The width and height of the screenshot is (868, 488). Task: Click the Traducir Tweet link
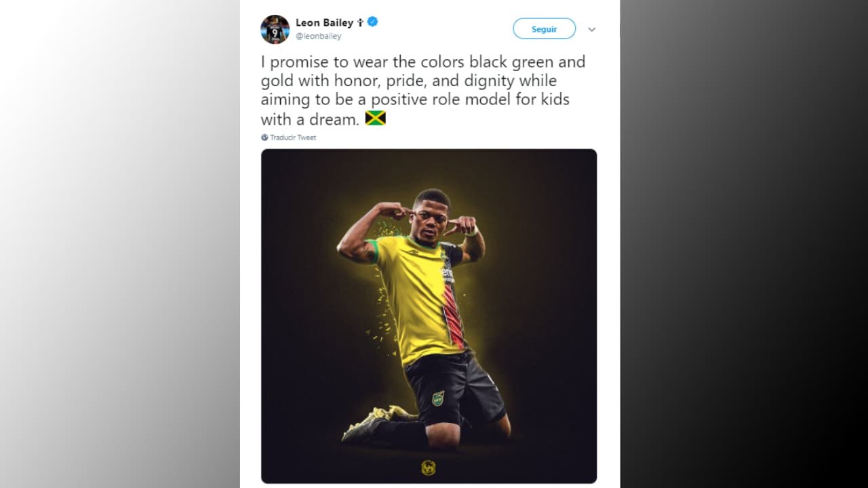pyautogui.click(x=293, y=138)
